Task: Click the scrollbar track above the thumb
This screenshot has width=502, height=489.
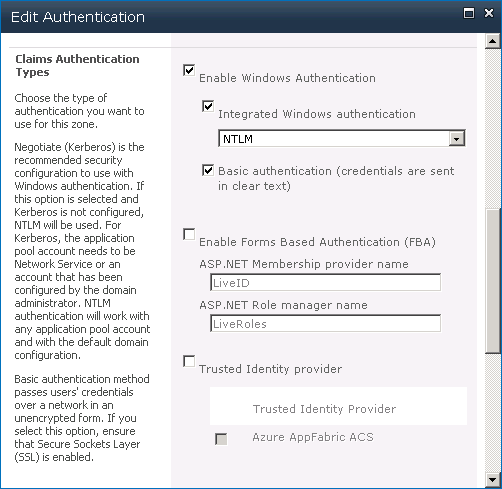Action: click(492, 129)
